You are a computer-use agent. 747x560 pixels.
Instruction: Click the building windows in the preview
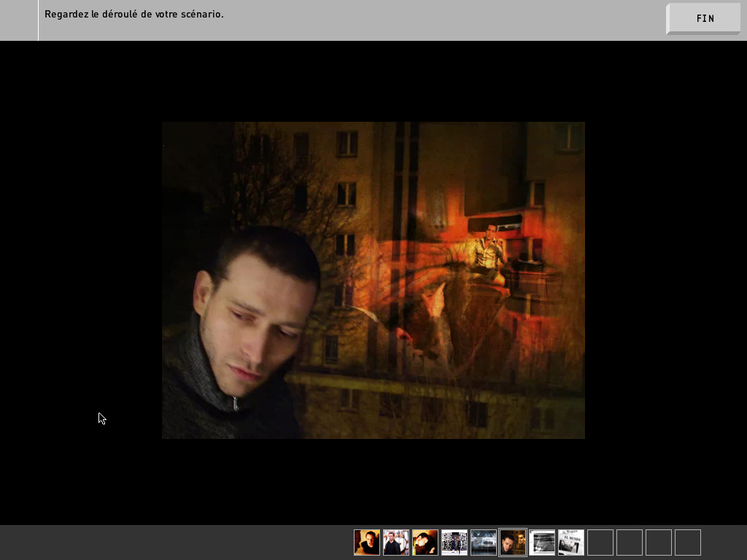(x=347, y=144)
